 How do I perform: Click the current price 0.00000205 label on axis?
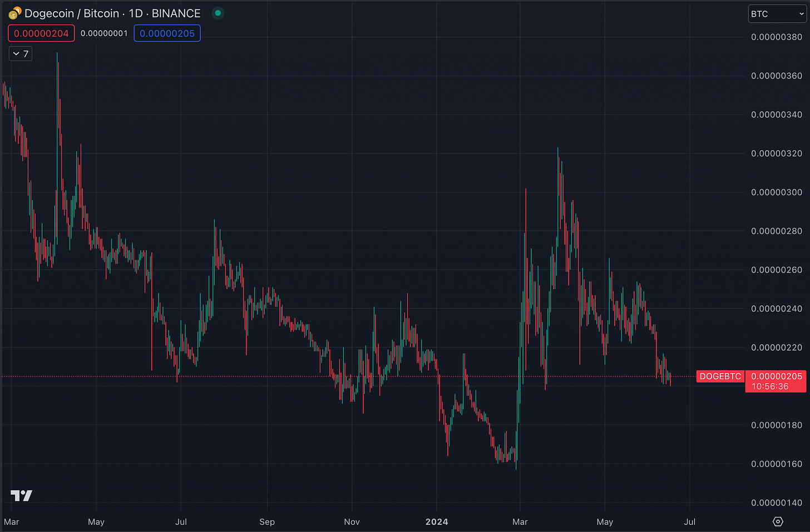coord(777,376)
